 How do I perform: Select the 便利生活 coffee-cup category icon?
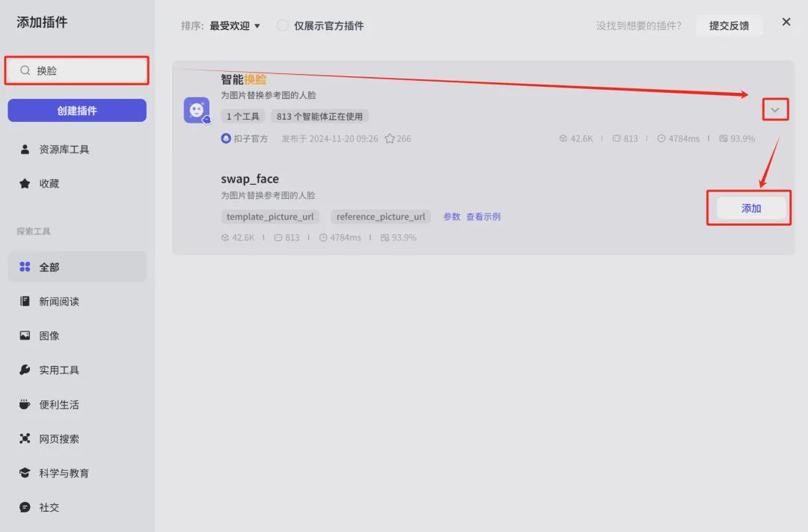tap(26, 404)
